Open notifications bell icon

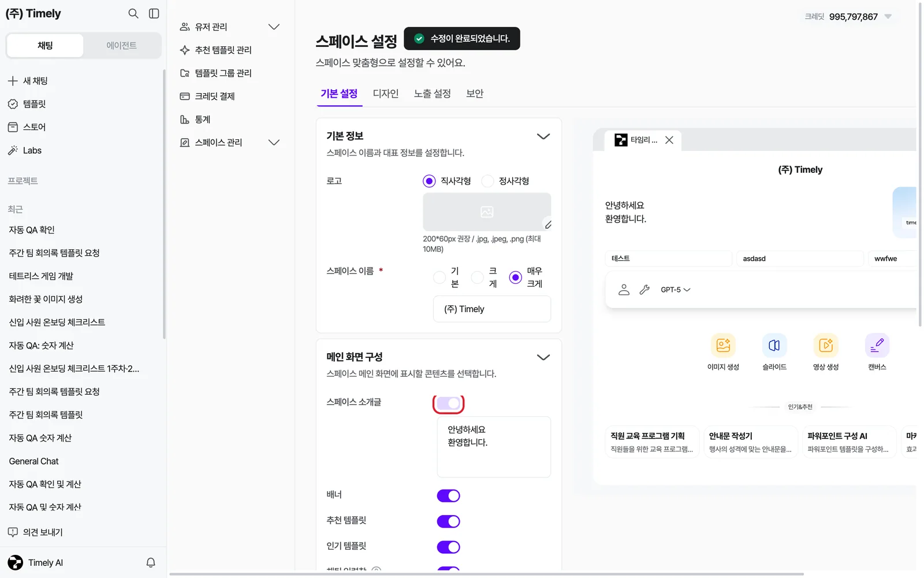tap(151, 562)
